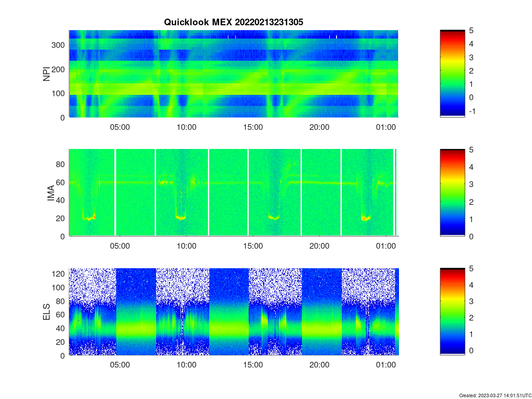This screenshot has height=399, width=532.
Task: Select the IMA spectrogram panel
Action: (x=234, y=192)
